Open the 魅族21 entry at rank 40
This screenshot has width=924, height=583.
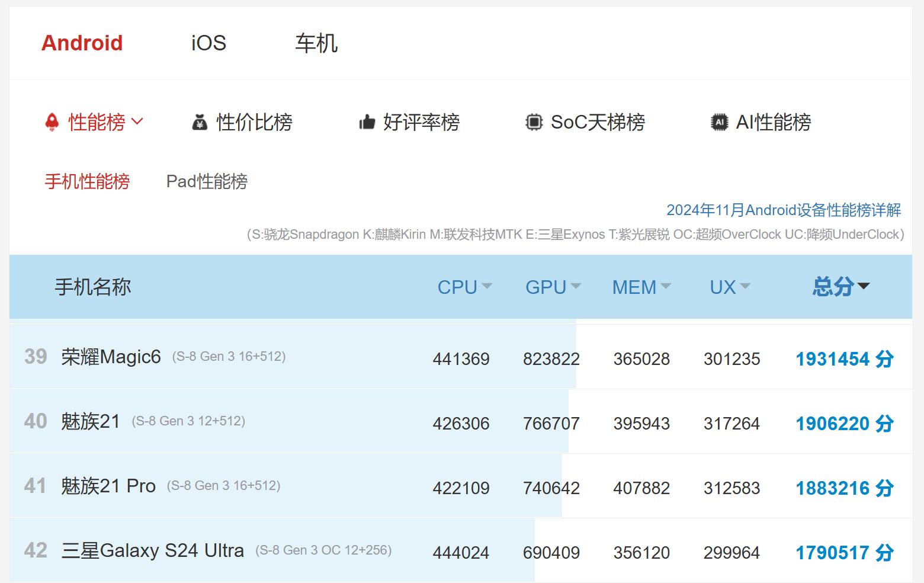91,421
